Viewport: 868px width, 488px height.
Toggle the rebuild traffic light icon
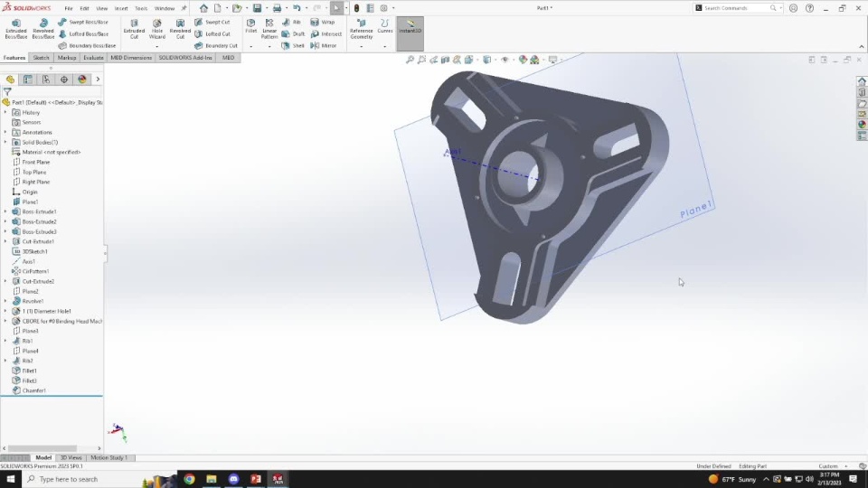click(356, 8)
